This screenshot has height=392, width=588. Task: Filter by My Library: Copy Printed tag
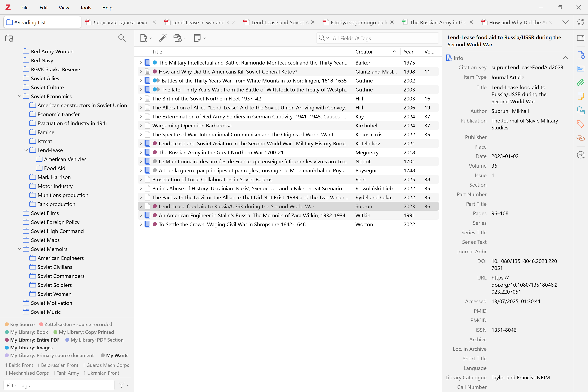(x=84, y=332)
